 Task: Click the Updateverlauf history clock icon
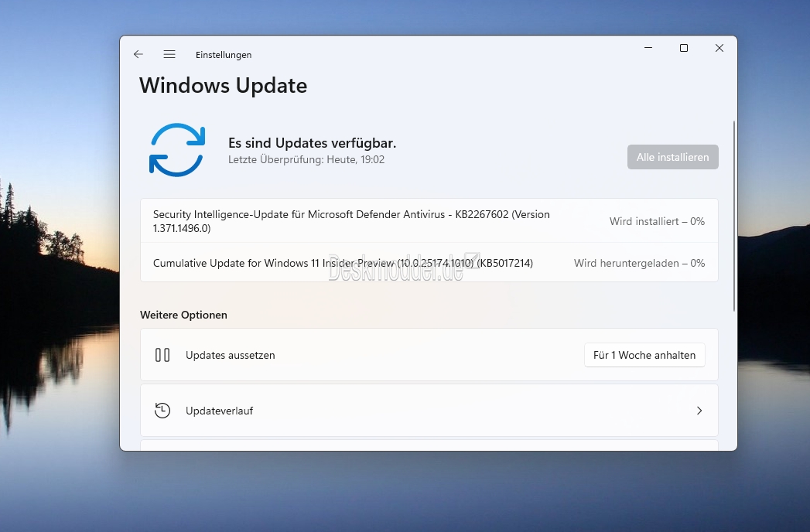click(162, 411)
